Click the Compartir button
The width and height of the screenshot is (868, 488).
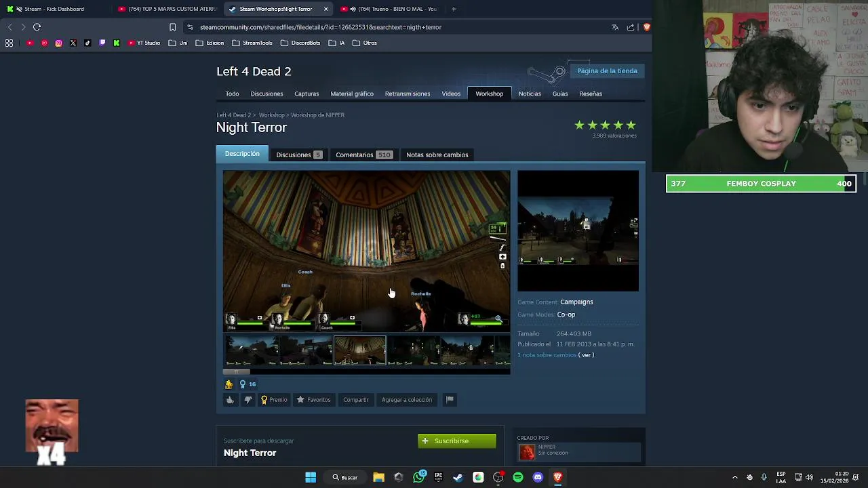pyautogui.click(x=356, y=400)
